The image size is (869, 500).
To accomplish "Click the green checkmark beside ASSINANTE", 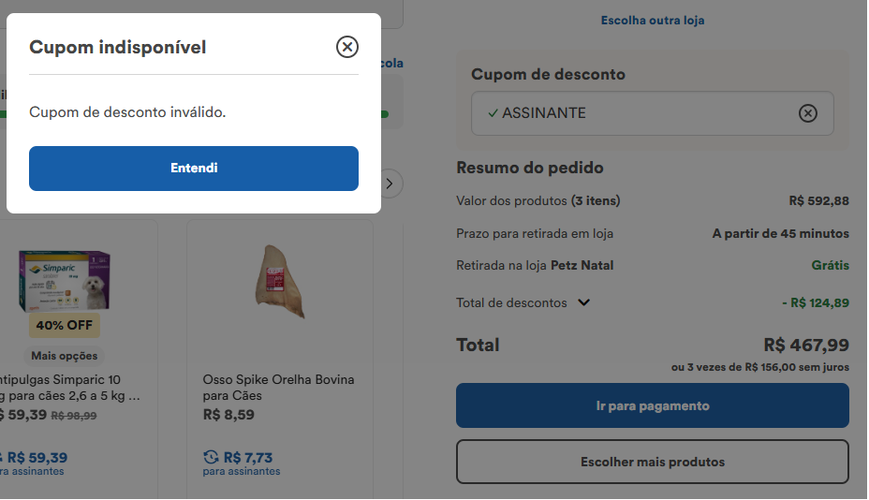I will pos(492,113).
